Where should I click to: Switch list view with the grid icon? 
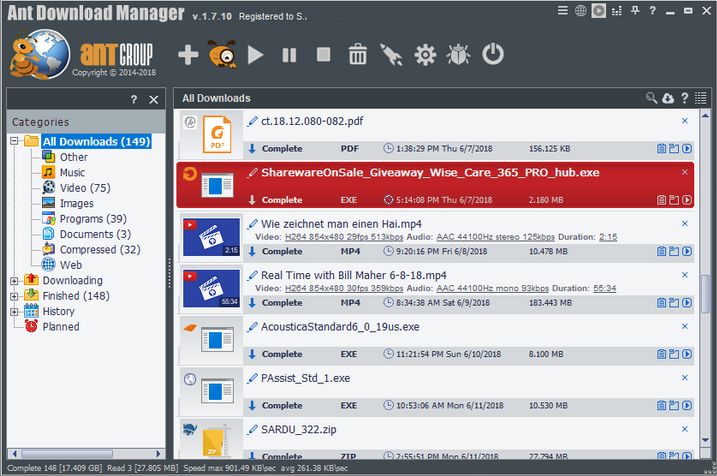coord(701,98)
